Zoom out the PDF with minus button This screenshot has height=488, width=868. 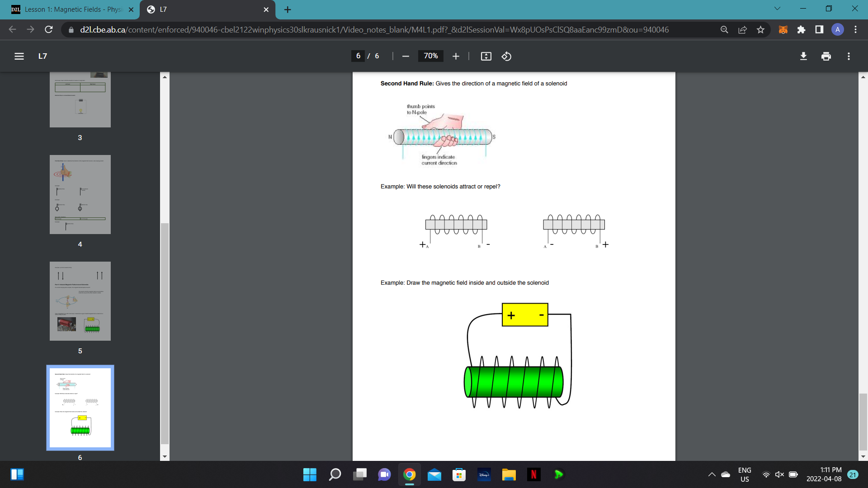pos(406,56)
